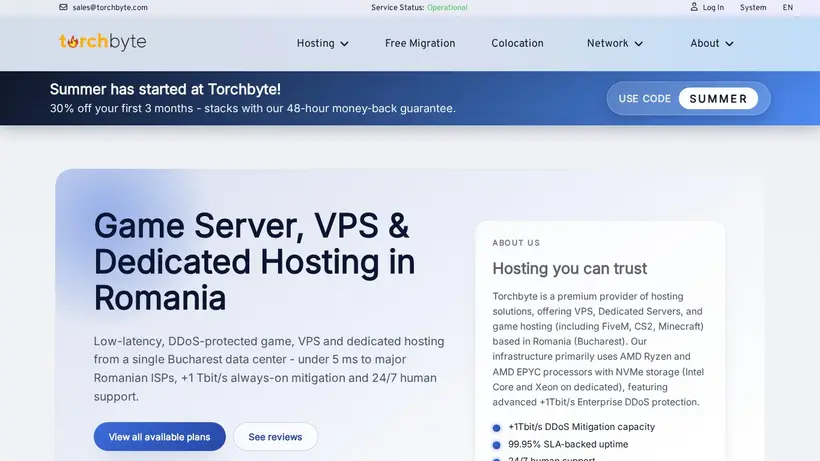Click the user icon next to Log In

694,7
